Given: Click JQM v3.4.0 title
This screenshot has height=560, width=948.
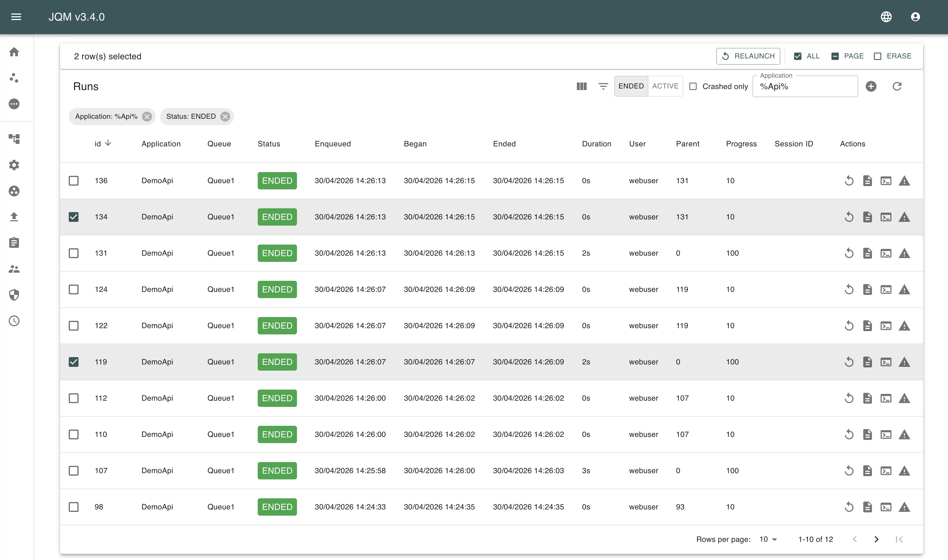Looking at the screenshot, I should tap(77, 17).
